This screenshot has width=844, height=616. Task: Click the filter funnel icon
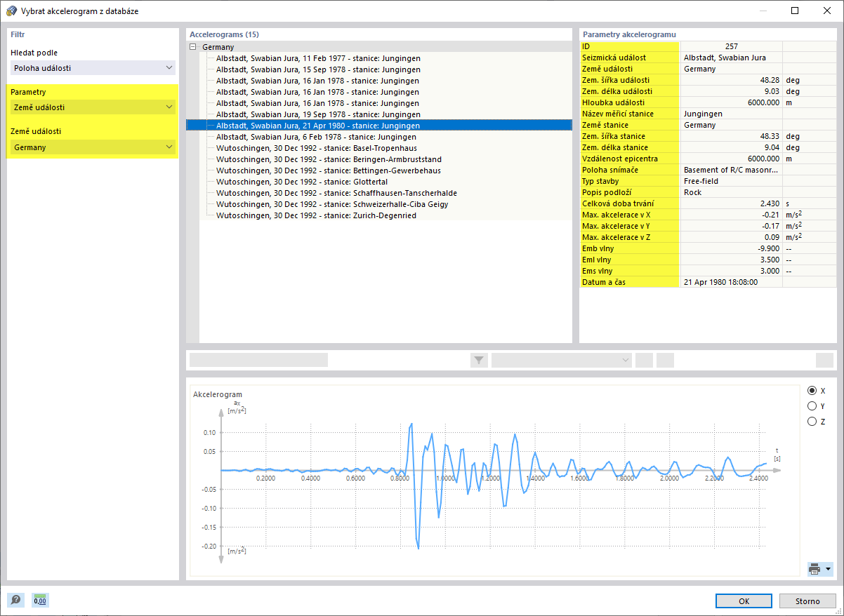pos(479,360)
